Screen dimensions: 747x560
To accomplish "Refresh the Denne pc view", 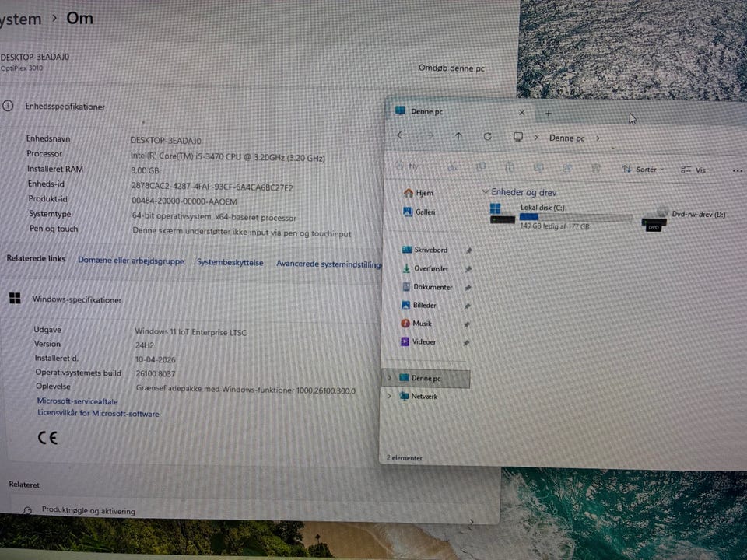I will 487,137.
